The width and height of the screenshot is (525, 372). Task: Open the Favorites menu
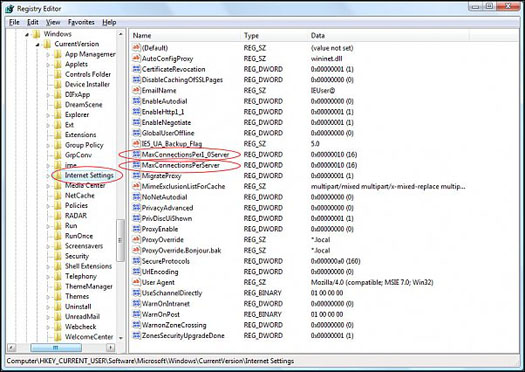tap(81, 22)
